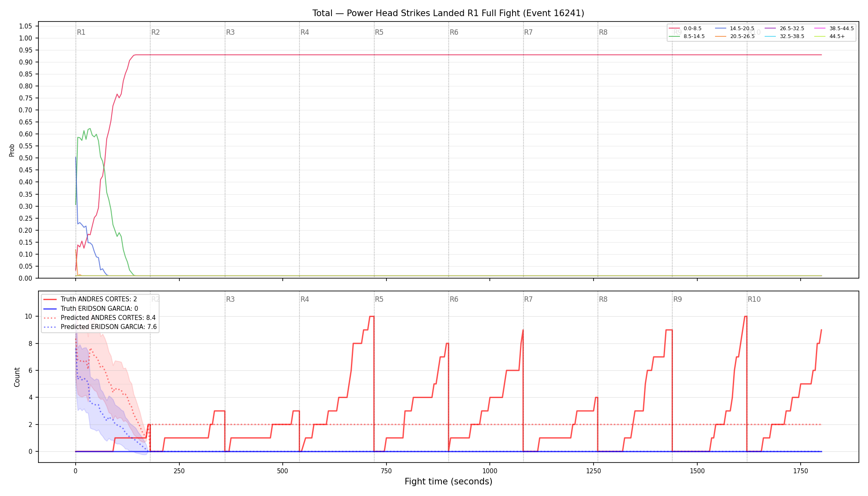This screenshot has width=868, height=496.
Task: Click the 10 tick on Count axis
Action: (x=28, y=316)
